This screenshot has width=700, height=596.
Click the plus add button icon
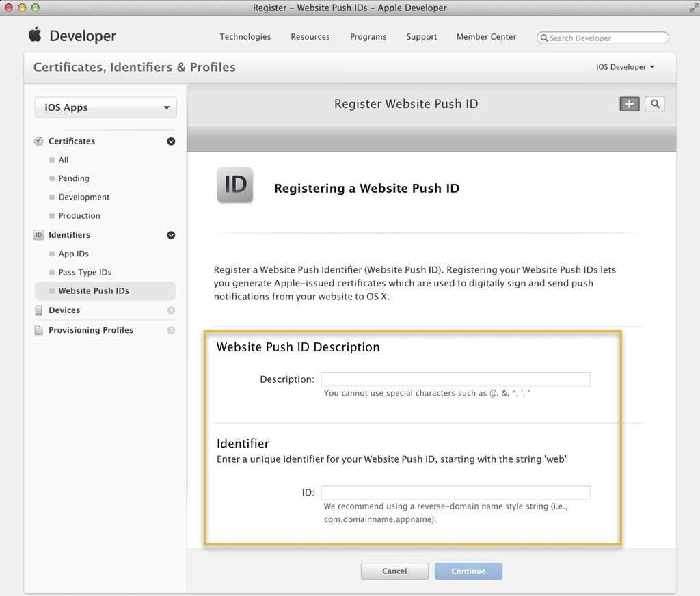coord(630,104)
